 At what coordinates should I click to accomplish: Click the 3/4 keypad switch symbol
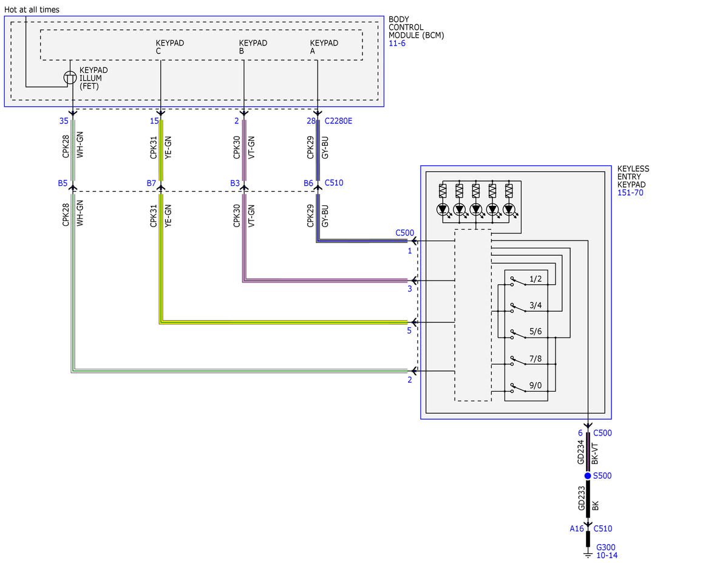tap(518, 308)
